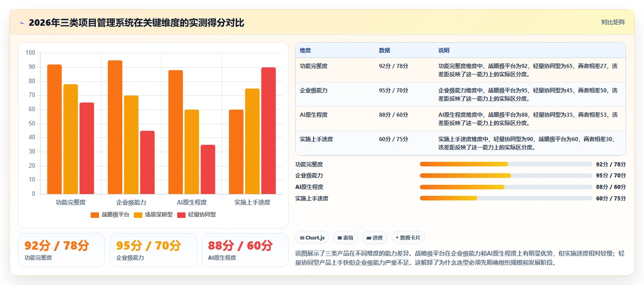Click the 功能完整度 row description mentioning 相差27

coord(528,70)
